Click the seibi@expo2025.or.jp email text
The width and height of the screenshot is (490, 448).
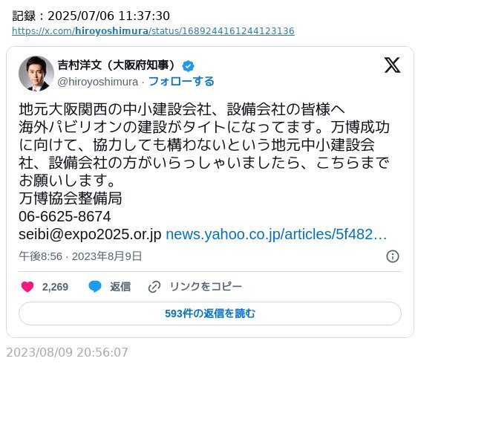tap(90, 235)
